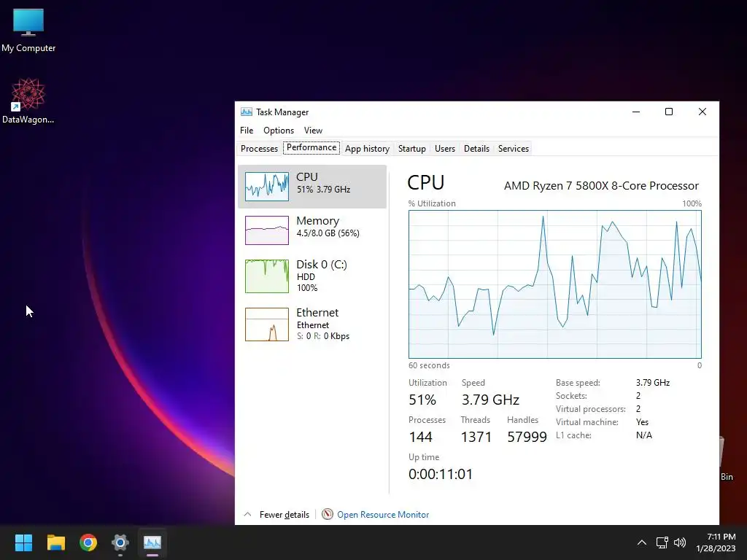Open the My Computer desktop icon
This screenshot has height=560, width=747.
click(x=28, y=29)
